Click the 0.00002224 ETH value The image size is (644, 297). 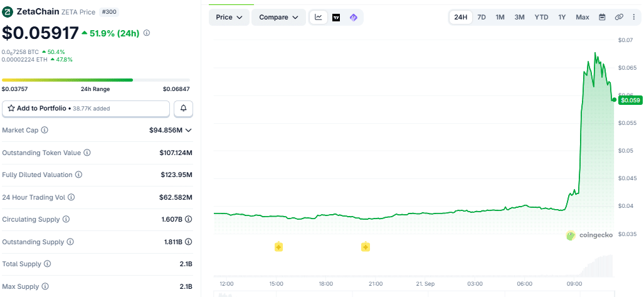24,59
